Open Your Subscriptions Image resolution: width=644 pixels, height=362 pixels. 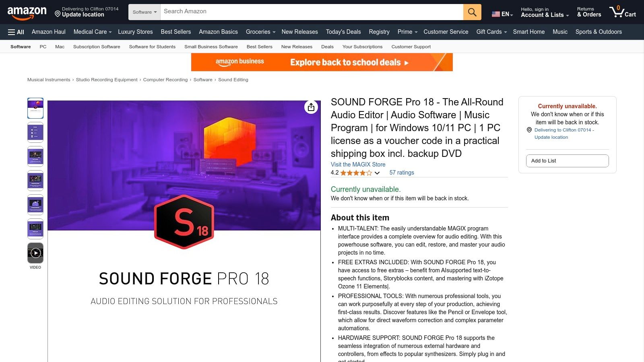pyautogui.click(x=362, y=47)
